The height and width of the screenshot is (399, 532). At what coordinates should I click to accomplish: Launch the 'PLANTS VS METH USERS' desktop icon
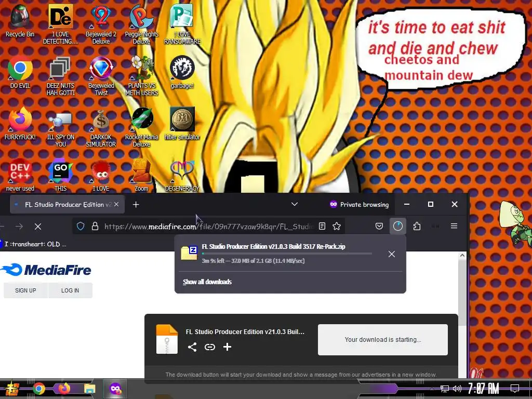click(142, 76)
